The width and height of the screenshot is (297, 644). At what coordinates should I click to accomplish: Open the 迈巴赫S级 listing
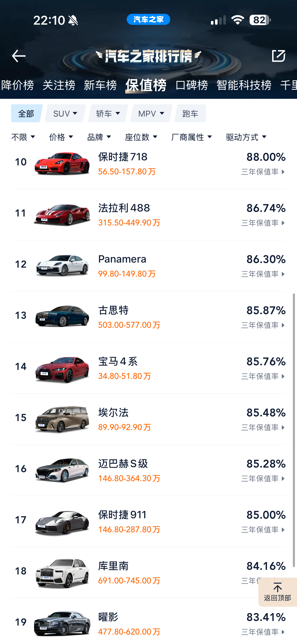pos(148,470)
